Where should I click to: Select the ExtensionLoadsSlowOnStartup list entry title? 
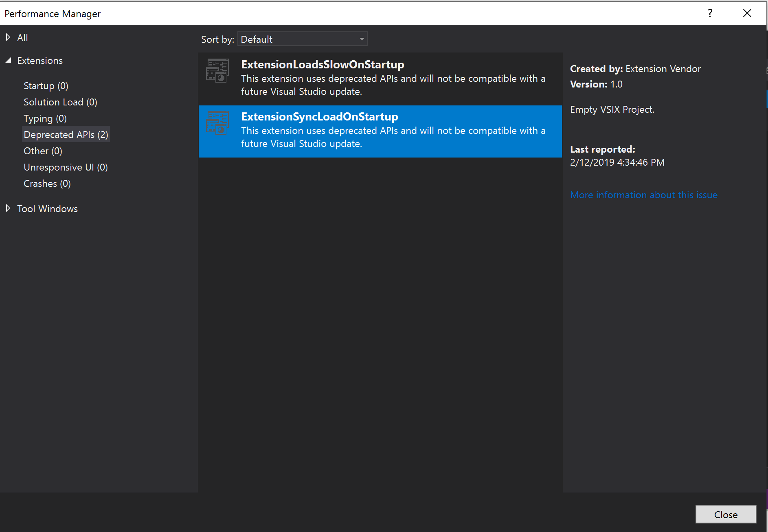click(323, 65)
